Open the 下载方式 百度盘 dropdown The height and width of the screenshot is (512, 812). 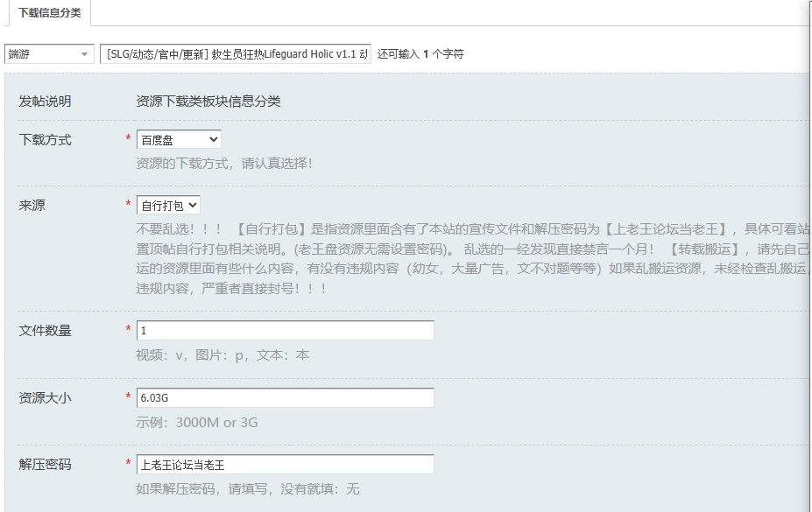179,140
